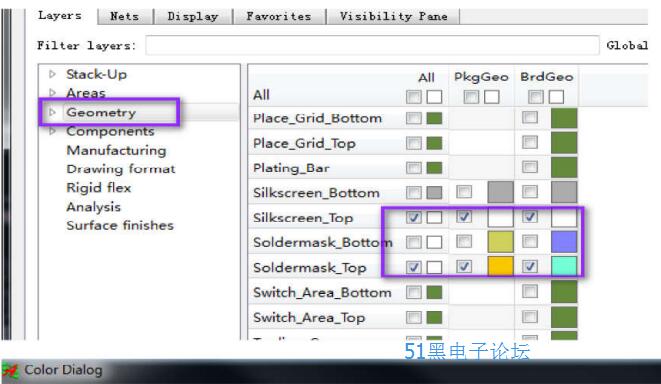This screenshot has width=661, height=384.
Task: Switch to the Nets tab
Action: pos(125,16)
